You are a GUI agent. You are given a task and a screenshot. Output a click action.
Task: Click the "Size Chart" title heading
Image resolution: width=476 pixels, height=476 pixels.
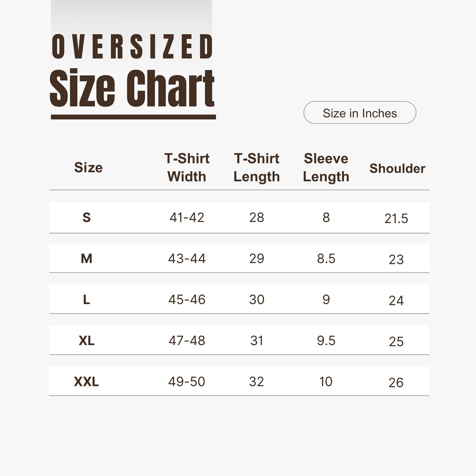[132, 88]
